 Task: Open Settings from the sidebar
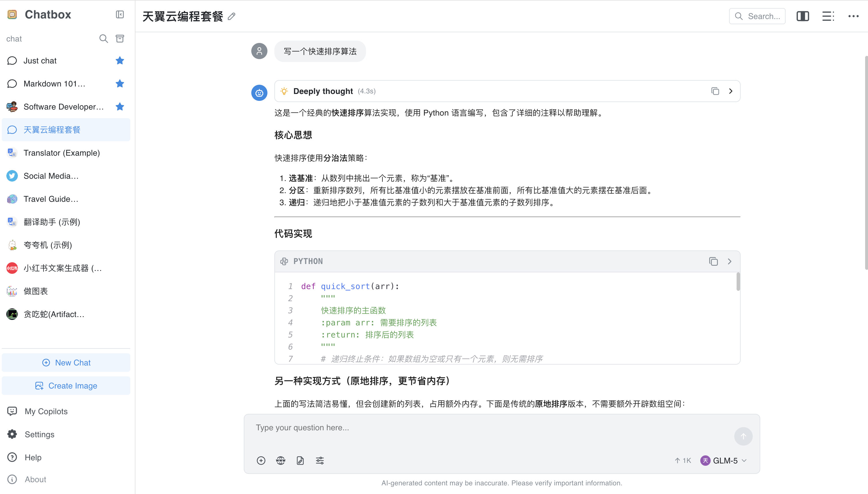click(x=39, y=434)
